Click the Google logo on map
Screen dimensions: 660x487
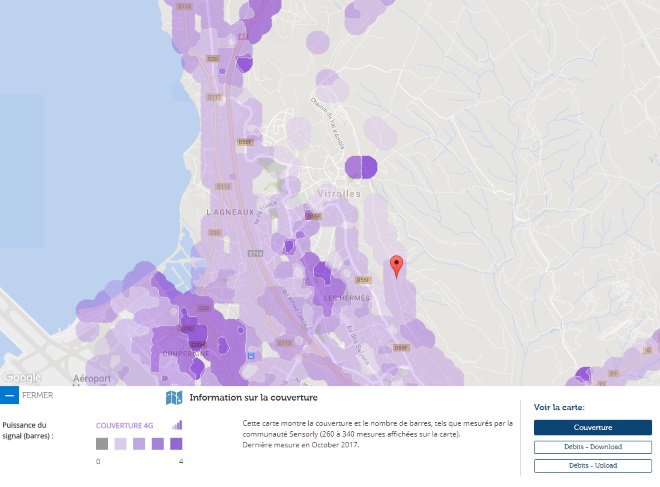(x=22, y=377)
